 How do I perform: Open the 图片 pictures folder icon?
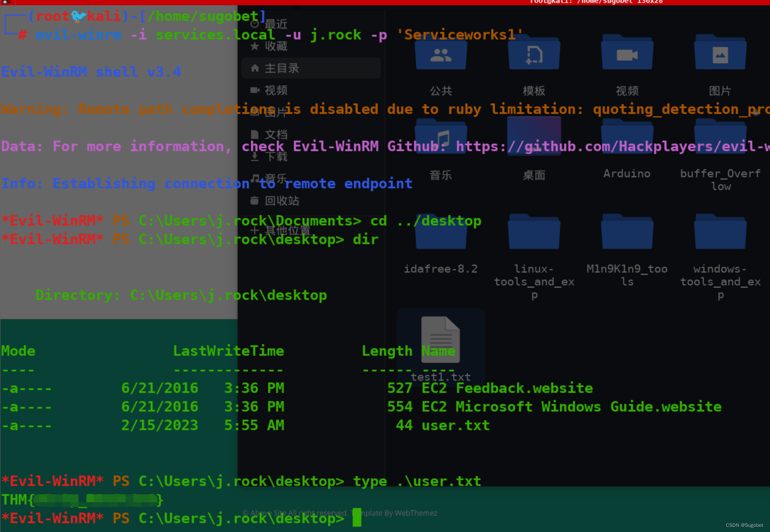[x=720, y=53]
